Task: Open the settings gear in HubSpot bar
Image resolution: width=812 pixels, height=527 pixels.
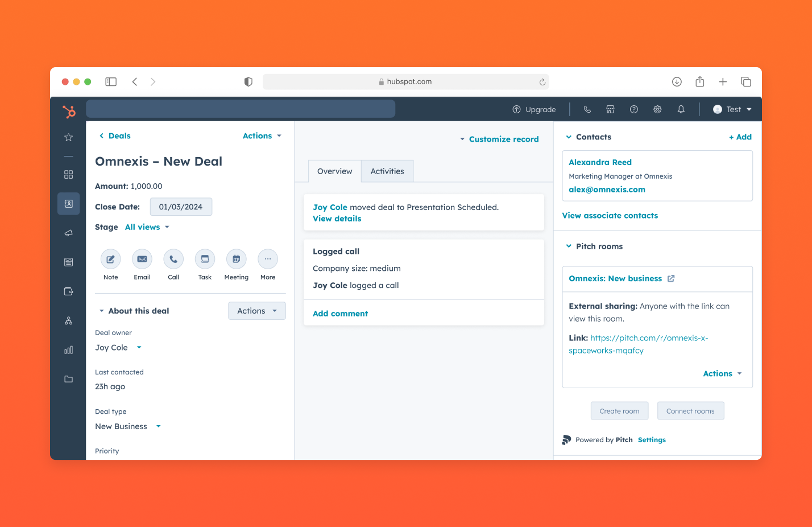Action: pyautogui.click(x=657, y=109)
